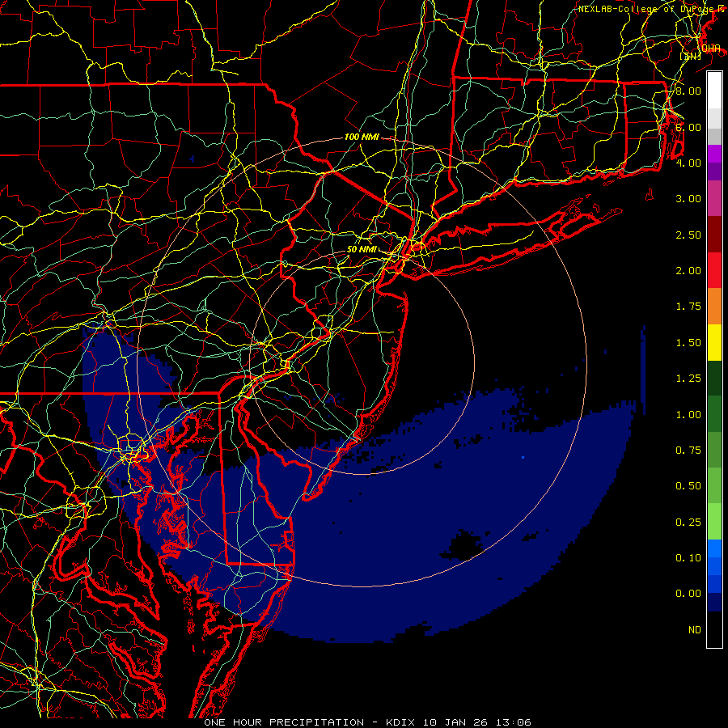Select the '1.00' legend value
Screen dimensions: 728x728
(x=688, y=415)
